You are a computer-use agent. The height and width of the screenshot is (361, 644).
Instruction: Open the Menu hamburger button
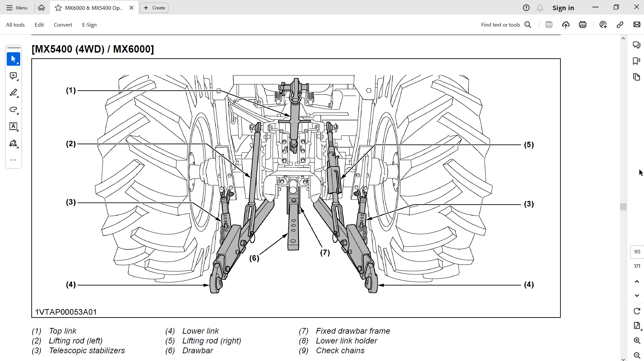(x=17, y=8)
